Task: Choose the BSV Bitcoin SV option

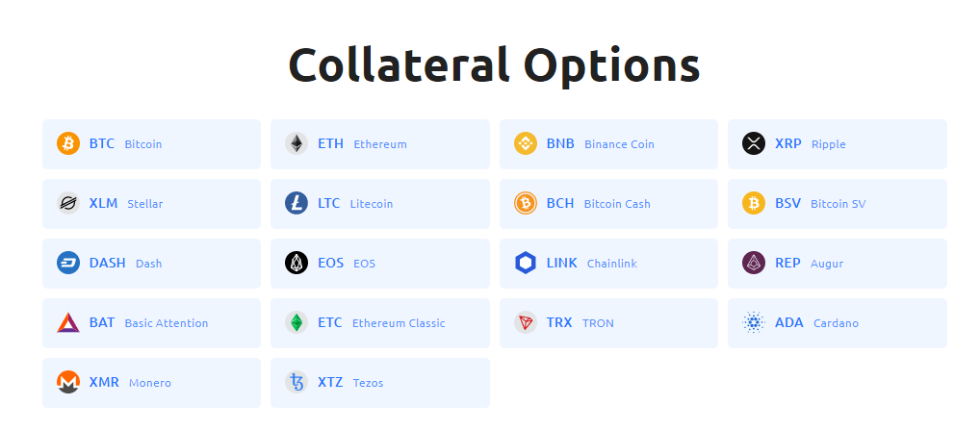Action: pos(838,204)
